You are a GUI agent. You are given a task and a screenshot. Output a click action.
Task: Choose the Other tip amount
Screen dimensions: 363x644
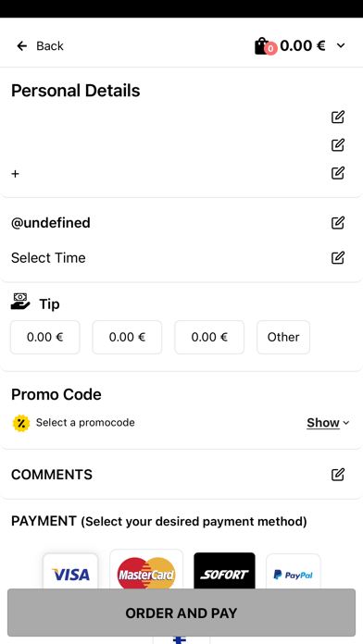click(x=283, y=337)
